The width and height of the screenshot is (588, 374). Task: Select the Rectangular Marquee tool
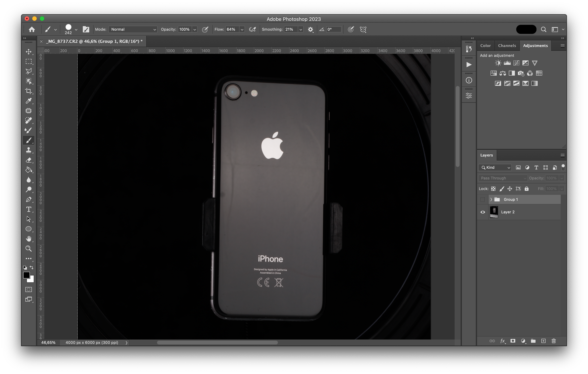(28, 62)
